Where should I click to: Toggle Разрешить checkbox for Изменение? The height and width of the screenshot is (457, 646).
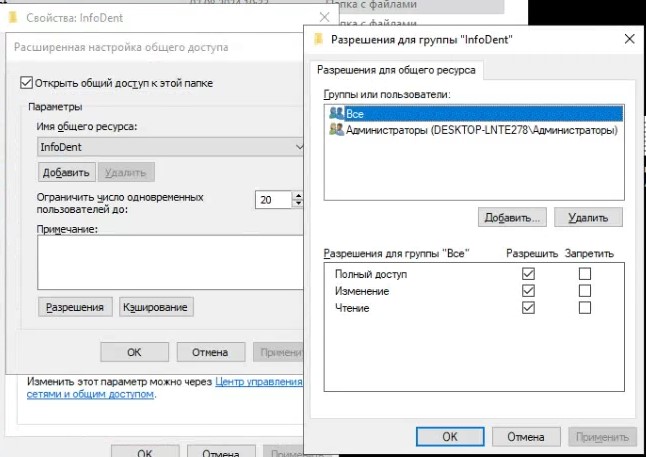[x=528, y=291]
